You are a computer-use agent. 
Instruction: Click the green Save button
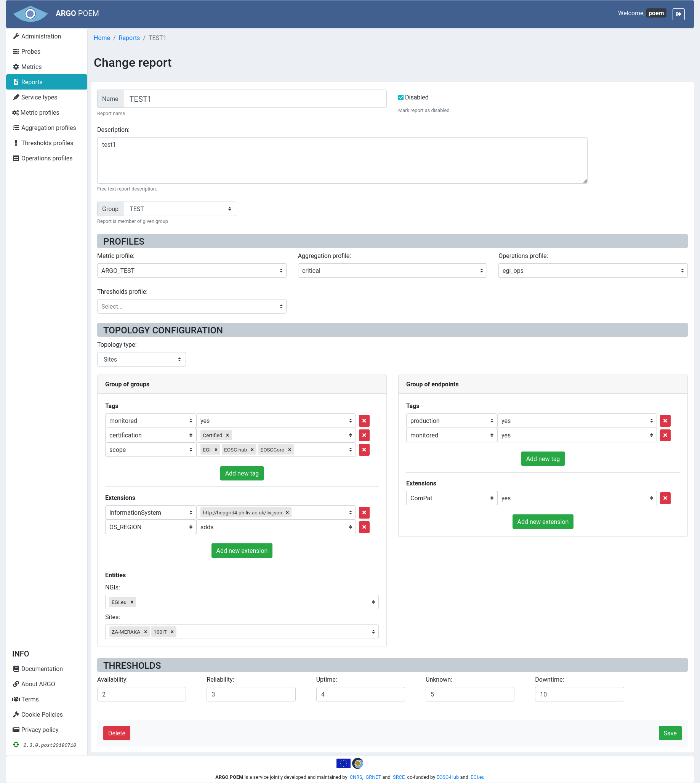670,733
